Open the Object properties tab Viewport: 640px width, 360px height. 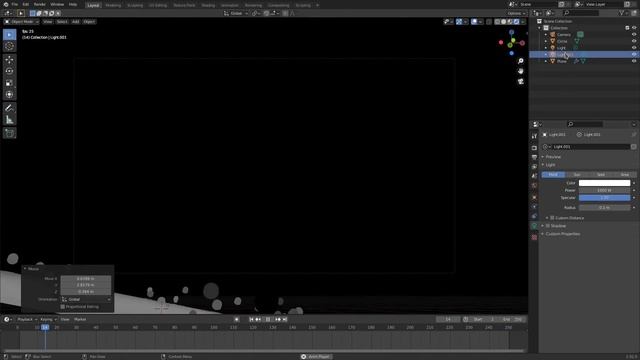point(534,197)
